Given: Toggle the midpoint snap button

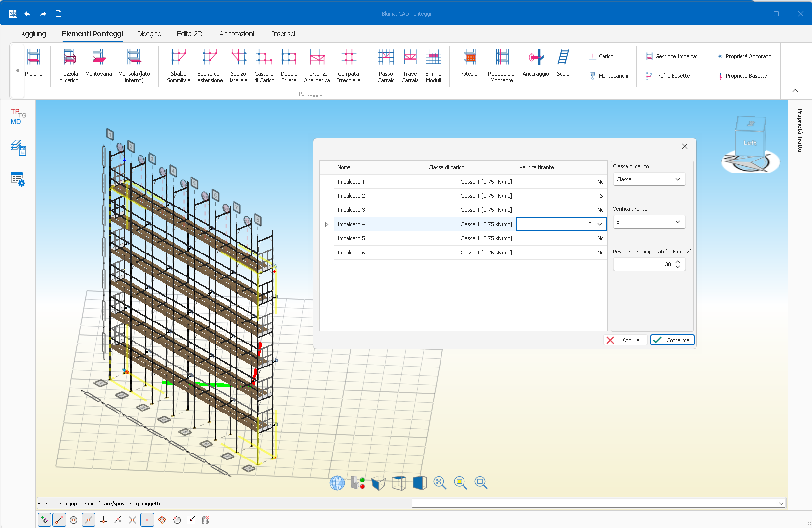Looking at the screenshot, I should [89, 520].
